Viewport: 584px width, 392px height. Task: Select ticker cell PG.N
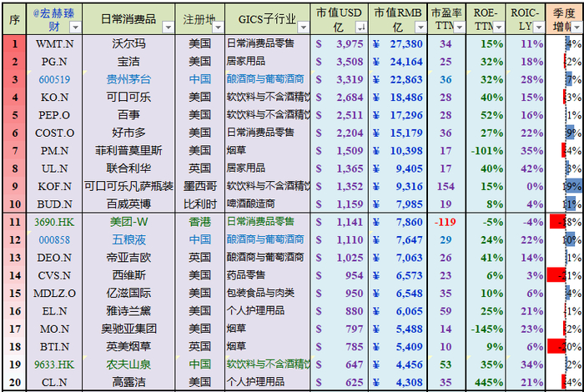coord(54,62)
